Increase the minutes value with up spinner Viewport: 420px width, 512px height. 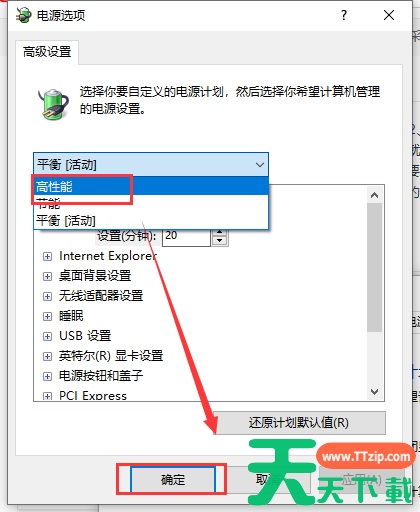click(219, 232)
